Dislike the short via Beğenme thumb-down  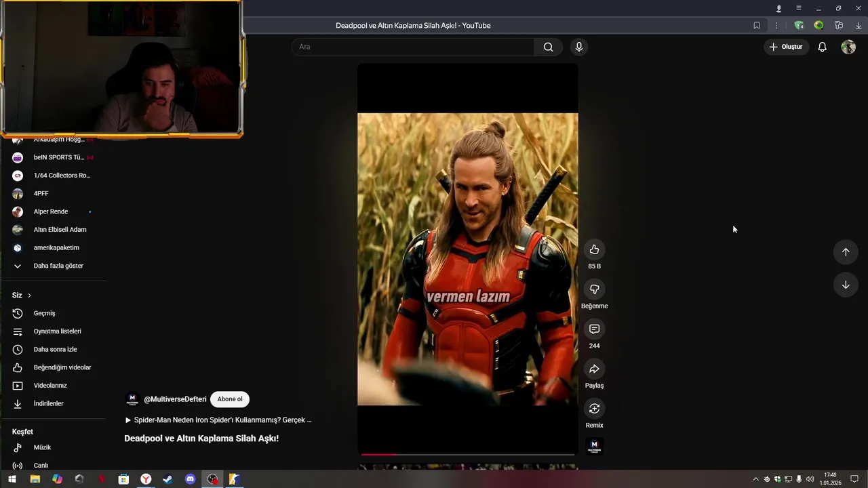tap(594, 289)
